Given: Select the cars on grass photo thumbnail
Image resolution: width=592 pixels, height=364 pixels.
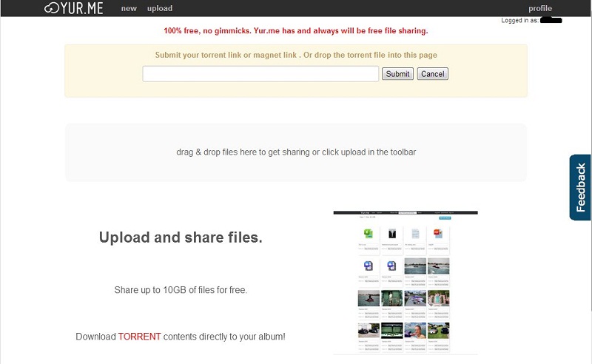Looking at the screenshot, I should (438, 331).
